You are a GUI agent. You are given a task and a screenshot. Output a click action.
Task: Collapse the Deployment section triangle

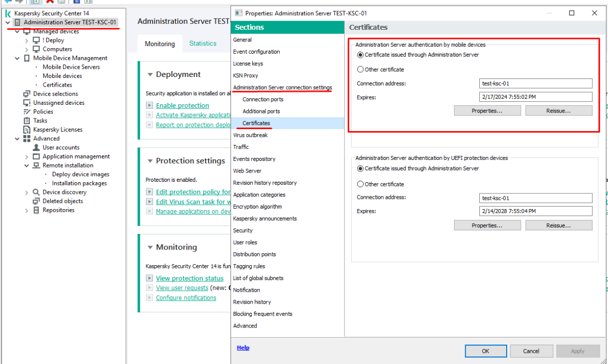coord(150,74)
